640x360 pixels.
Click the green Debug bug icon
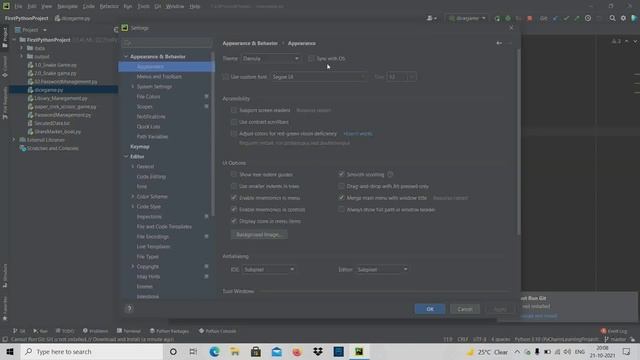(x=508, y=18)
